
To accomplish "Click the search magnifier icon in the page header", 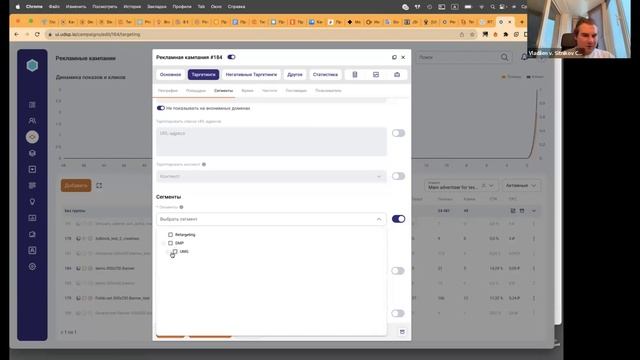I will pos(504,57).
